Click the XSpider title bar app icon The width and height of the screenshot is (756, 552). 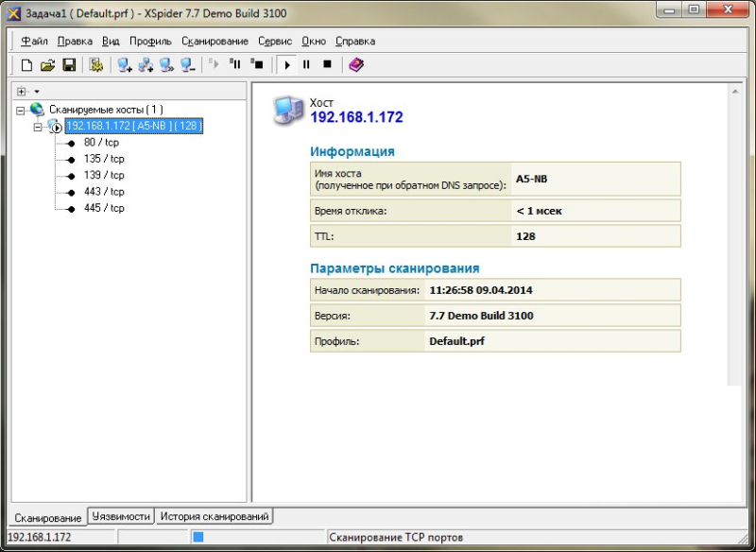[x=13, y=13]
